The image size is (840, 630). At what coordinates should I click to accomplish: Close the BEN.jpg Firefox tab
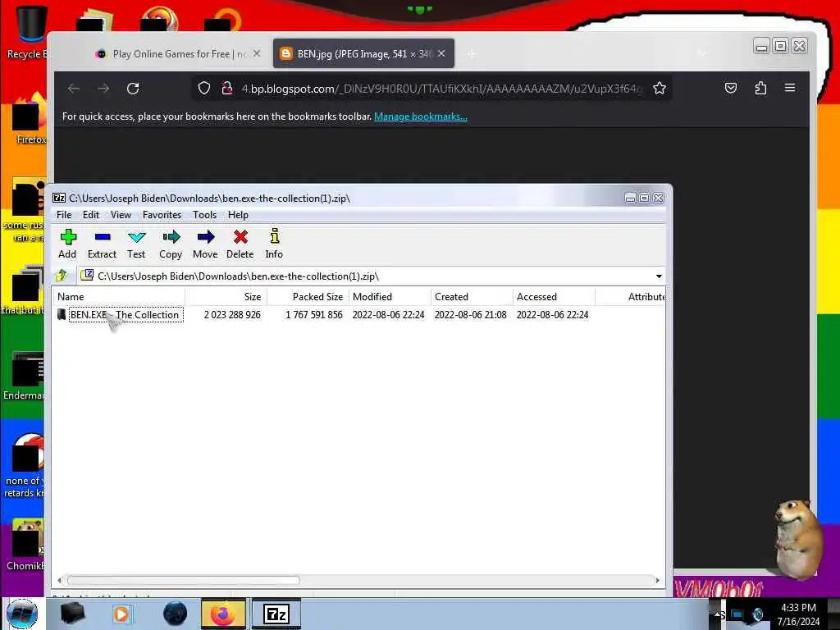tap(441, 53)
